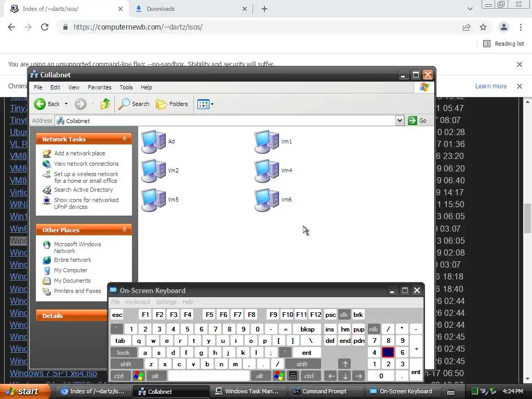Screen dimensions: 532x399
Task: Click Reading list button in Chrome
Action: pyautogui.click(x=503, y=44)
